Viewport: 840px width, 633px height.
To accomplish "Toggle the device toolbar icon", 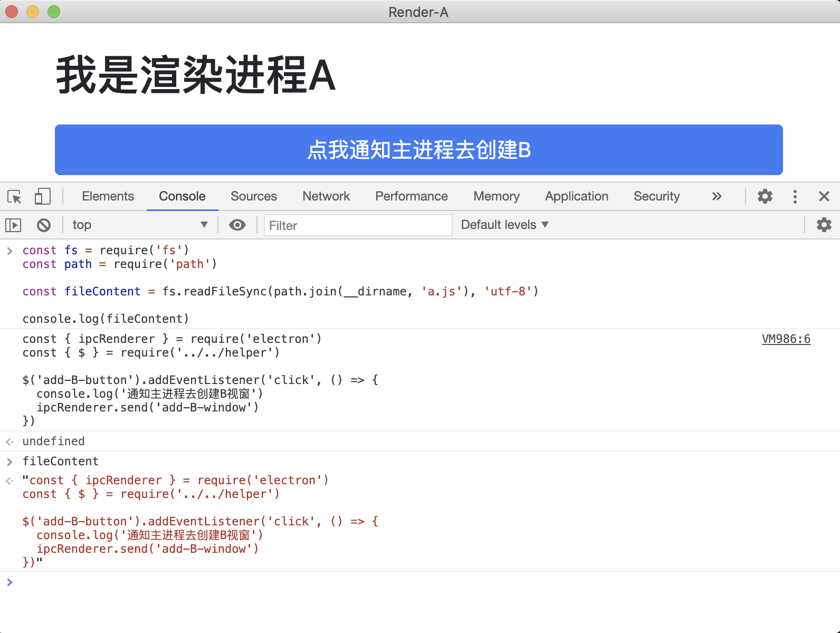I will (x=42, y=197).
